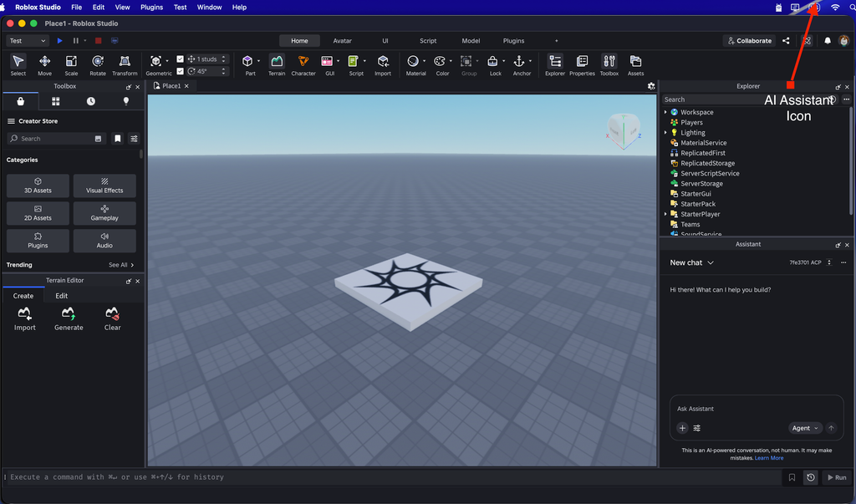Viewport: 856px width, 504px height.
Task: Open the Toolbox inventory grid tab
Action: click(x=56, y=102)
